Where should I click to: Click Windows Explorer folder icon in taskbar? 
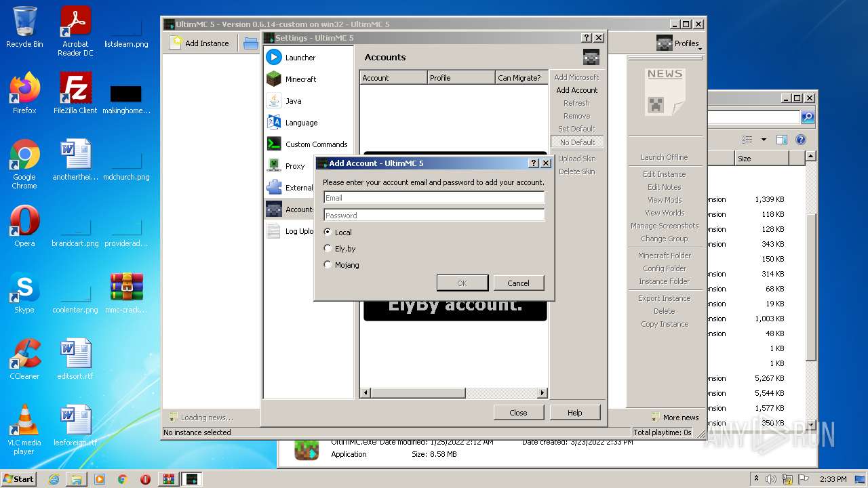tap(77, 479)
